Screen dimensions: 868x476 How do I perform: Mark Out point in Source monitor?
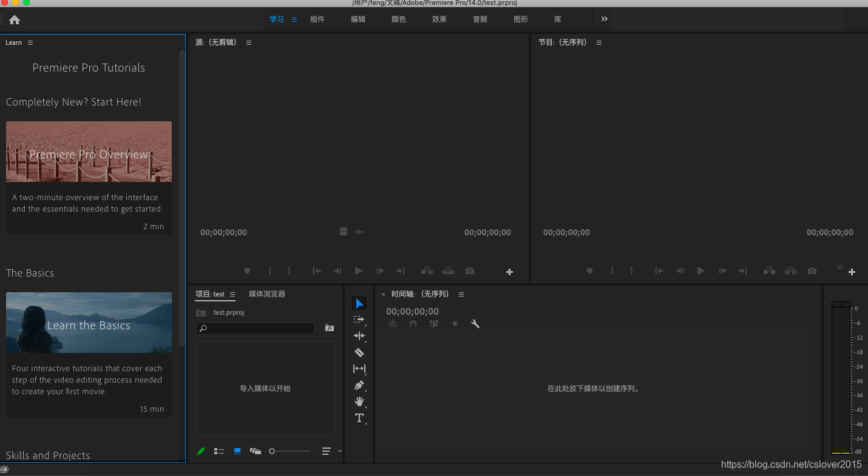[290, 271]
